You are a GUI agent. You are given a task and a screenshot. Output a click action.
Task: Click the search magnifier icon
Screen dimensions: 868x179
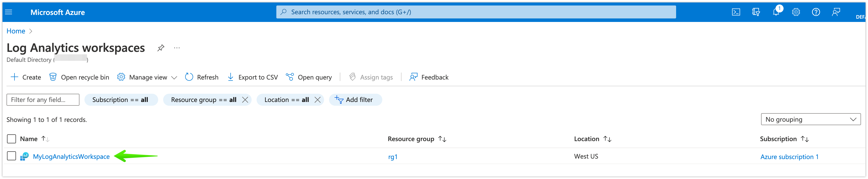[x=283, y=12]
